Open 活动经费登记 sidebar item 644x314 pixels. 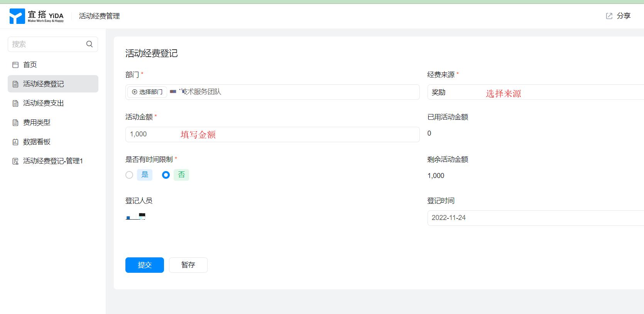(53, 84)
